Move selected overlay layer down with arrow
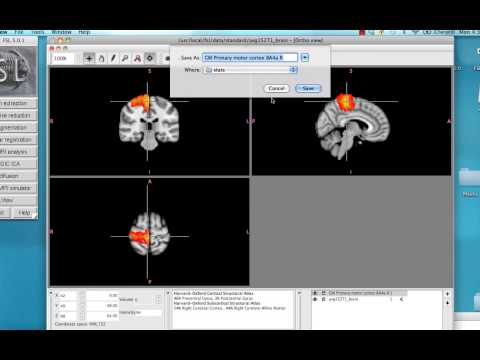480x360 pixels. click(x=447, y=303)
